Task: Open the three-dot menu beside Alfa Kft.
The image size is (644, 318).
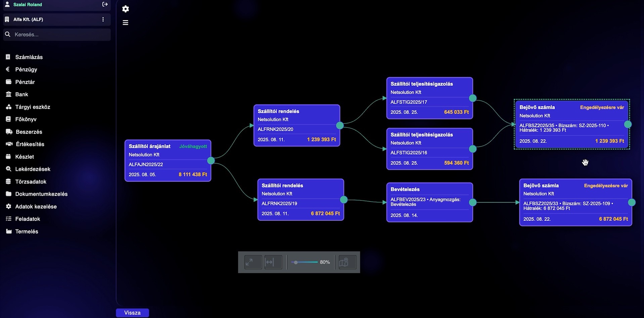Action: [x=103, y=19]
